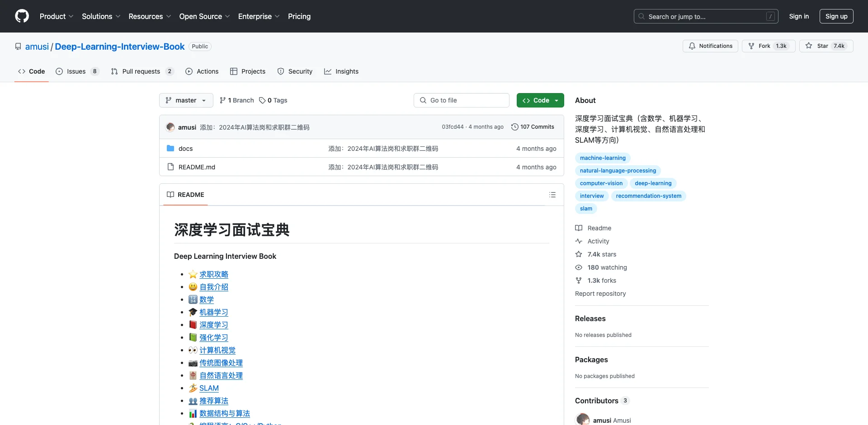Open the README outline icon
This screenshot has width=868, height=425.
click(x=552, y=195)
